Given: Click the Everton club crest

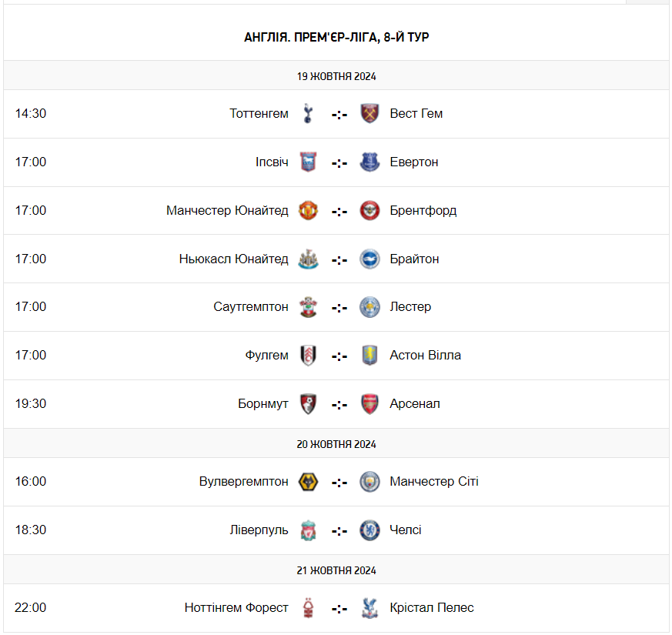Looking at the screenshot, I should [x=370, y=162].
